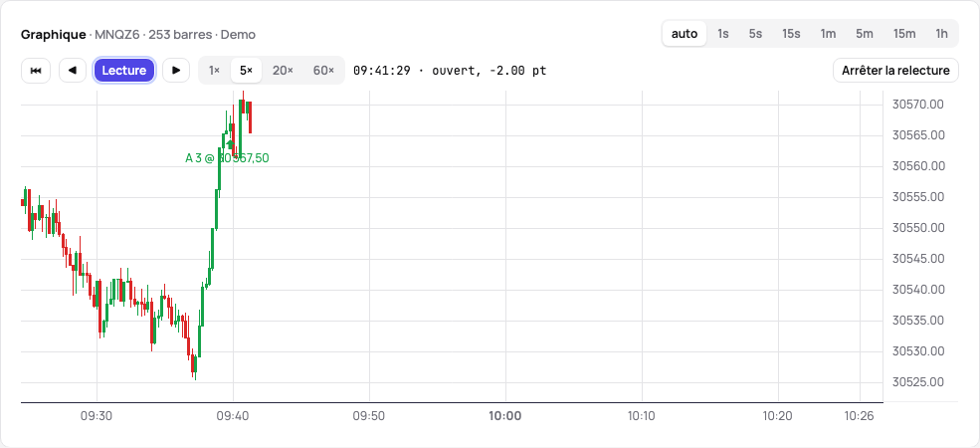Jump to replay start with skip-back icon
The image size is (980, 448).
click(36, 71)
